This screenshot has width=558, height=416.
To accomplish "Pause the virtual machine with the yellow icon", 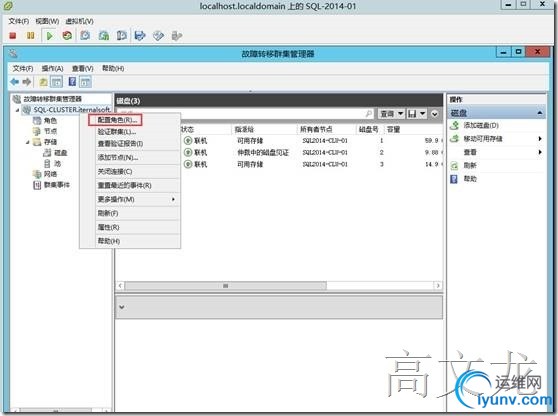I will (31, 36).
